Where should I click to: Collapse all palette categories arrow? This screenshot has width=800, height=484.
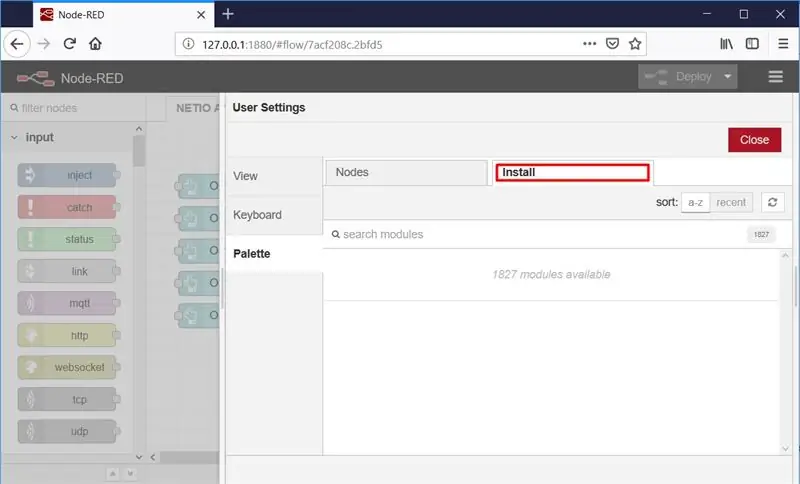pos(113,474)
